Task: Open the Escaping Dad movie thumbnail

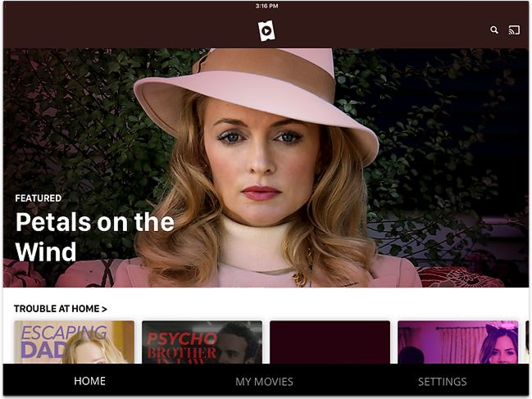Action: (x=75, y=342)
